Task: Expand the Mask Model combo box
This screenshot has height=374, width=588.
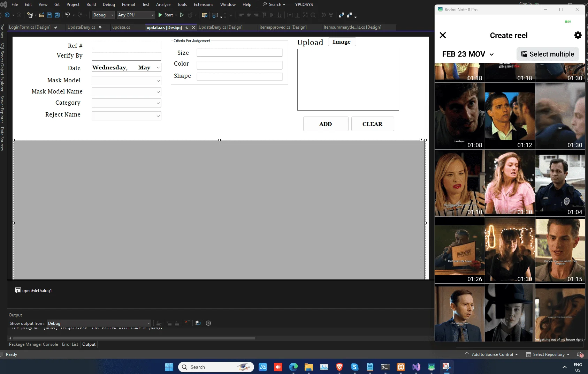Action: point(158,81)
